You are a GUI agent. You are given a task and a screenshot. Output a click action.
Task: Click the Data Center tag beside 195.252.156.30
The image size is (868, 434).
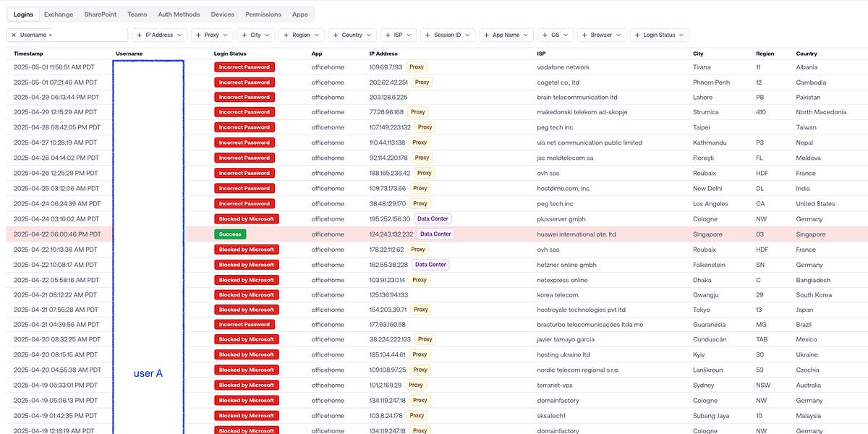click(x=433, y=219)
